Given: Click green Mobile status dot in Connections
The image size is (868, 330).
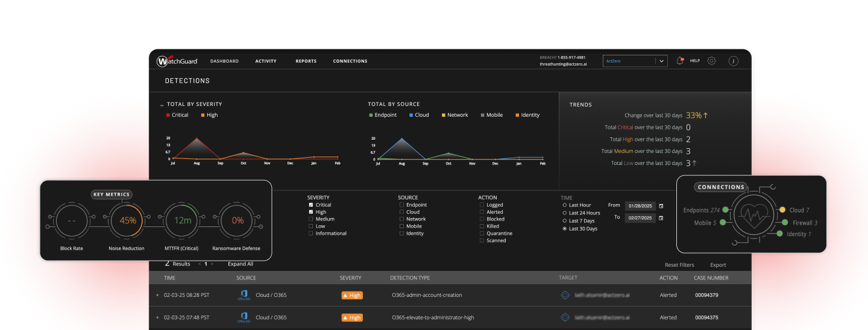Looking at the screenshot, I should pyautogui.click(x=722, y=223).
